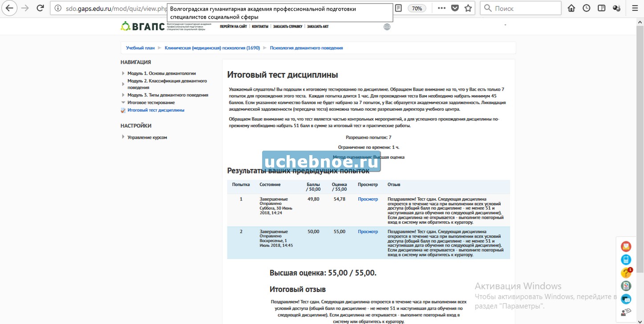Viewport: 644px width, 324px height.
Task: Open Клиническая (медицинская) психология (1690) breadcrumb
Action: coord(212,48)
